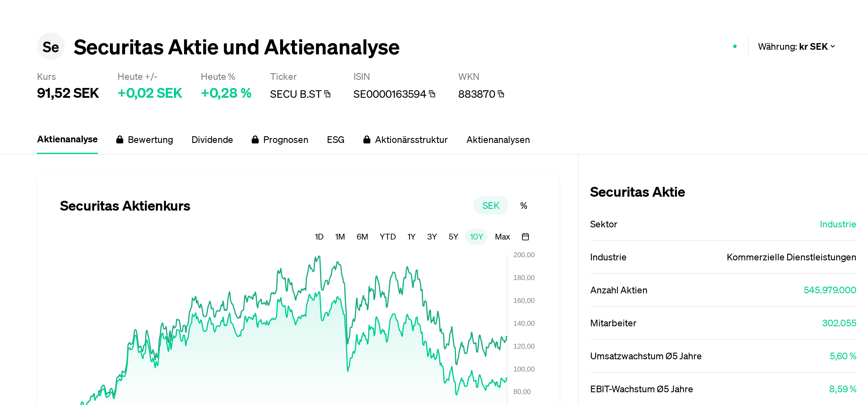Switch chart to percent display

pos(524,205)
